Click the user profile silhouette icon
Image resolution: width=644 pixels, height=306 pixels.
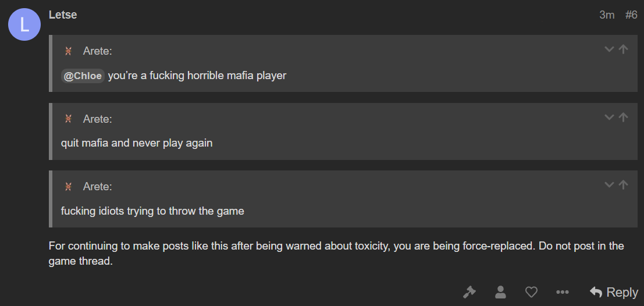(x=500, y=292)
